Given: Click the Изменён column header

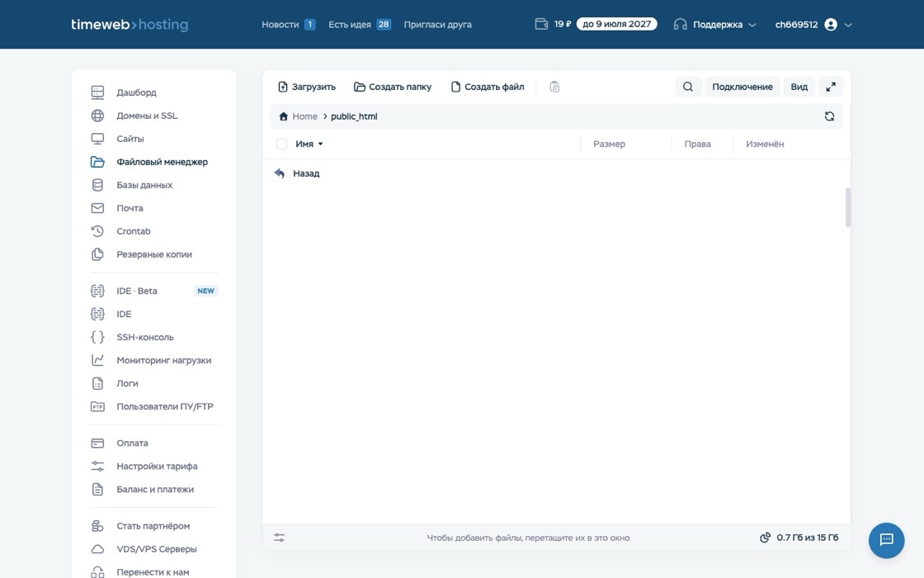Looking at the screenshot, I should click(x=765, y=144).
